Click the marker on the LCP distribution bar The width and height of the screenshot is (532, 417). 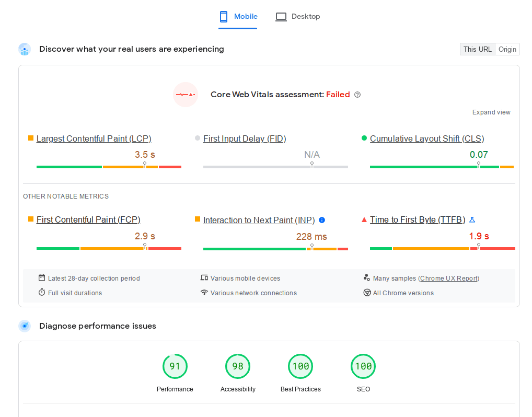145,164
